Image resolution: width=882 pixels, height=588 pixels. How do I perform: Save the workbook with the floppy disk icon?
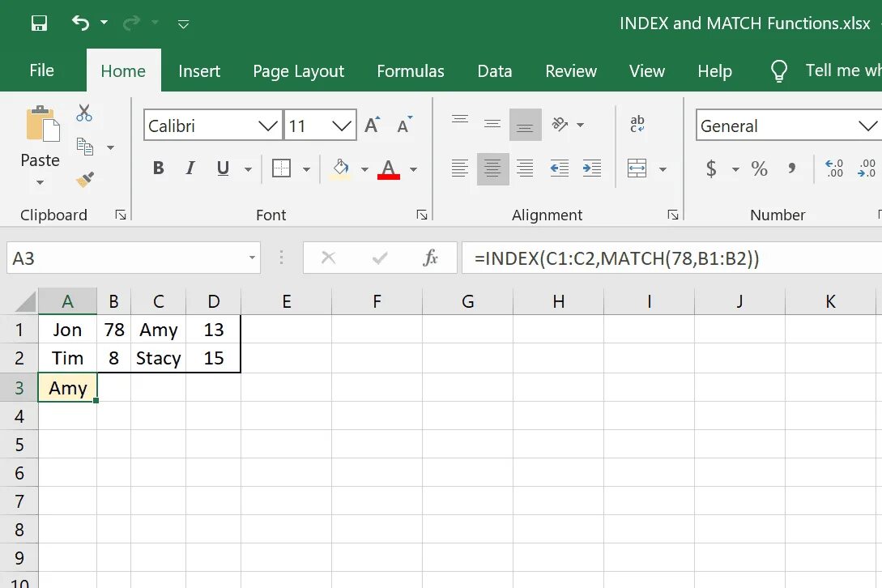pos(39,23)
